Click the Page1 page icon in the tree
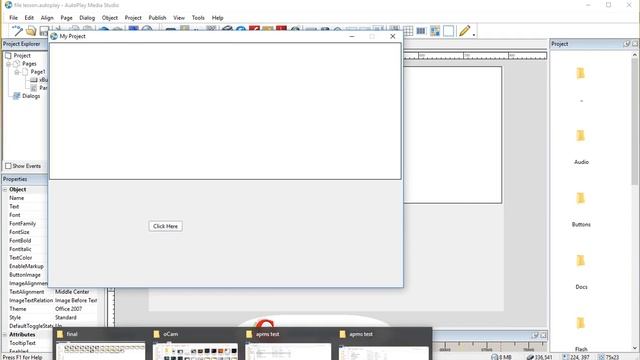Screen dimensions: 640x360 point(25,72)
